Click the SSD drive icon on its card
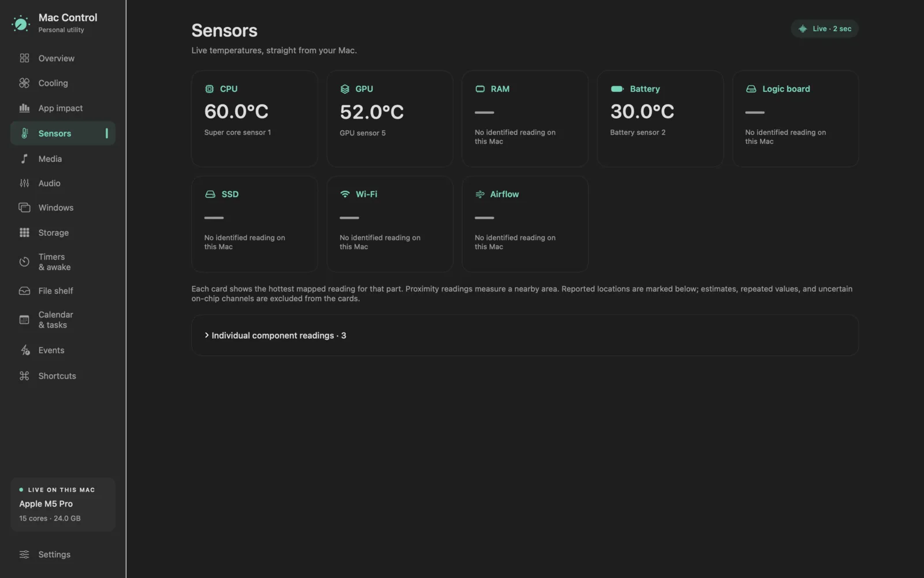The width and height of the screenshot is (924, 578). (210, 194)
